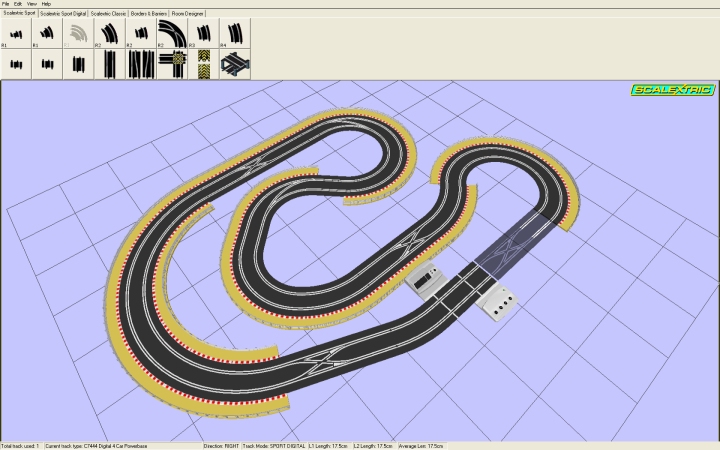Open the Borders & Barriers tab
Viewport: 720px width, 450px height.
click(x=148, y=14)
